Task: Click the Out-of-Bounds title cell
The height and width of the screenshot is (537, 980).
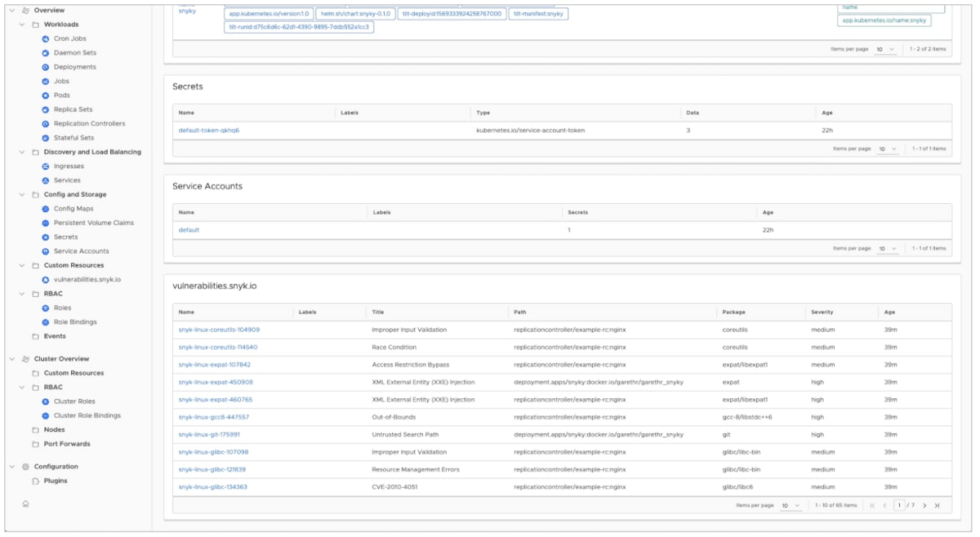Action: click(395, 417)
